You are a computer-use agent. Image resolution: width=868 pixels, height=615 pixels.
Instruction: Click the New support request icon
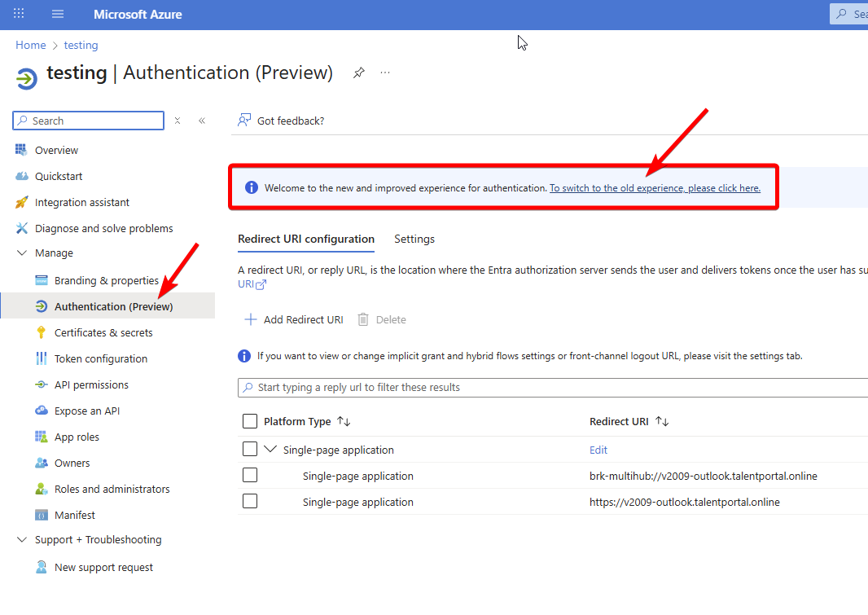coord(42,567)
